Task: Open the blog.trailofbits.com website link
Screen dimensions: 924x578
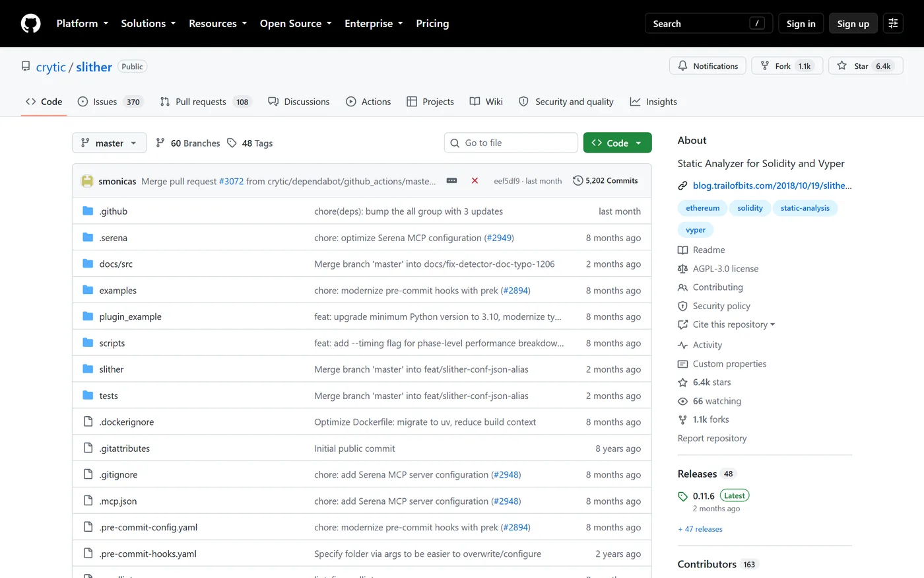Action: [x=772, y=186]
